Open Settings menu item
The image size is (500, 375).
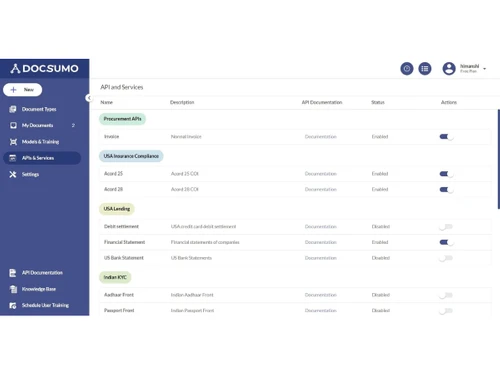(x=42, y=174)
